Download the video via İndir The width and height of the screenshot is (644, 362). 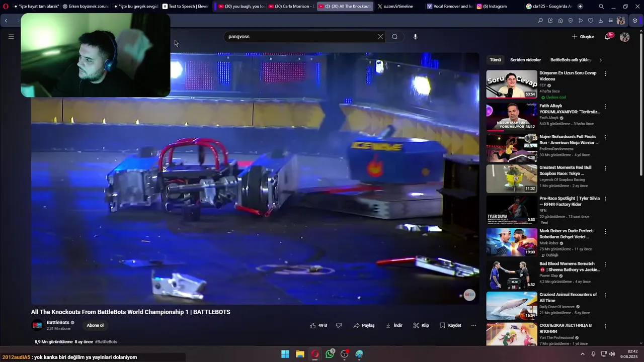point(394,325)
